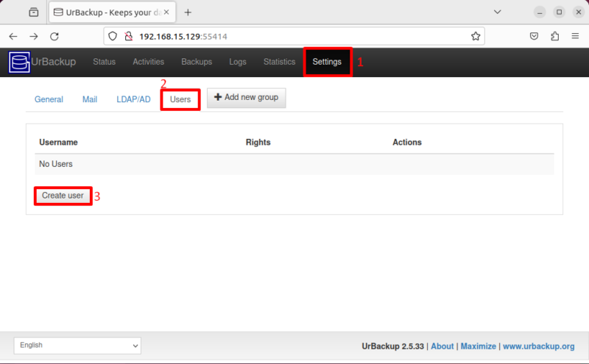Open the www.urbackup.org link
This screenshot has width=589, height=364.
(x=539, y=346)
